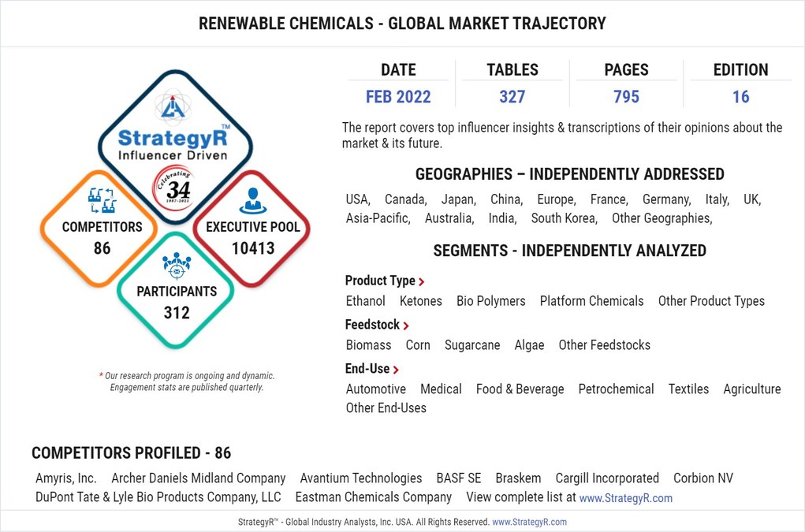Click the StrategyR atom logo icon
This screenshot has height=532, width=805.
tap(173, 106)
